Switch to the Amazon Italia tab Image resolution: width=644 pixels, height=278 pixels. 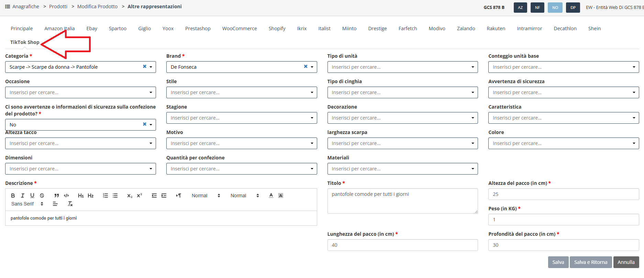click(x=59, y=29)
